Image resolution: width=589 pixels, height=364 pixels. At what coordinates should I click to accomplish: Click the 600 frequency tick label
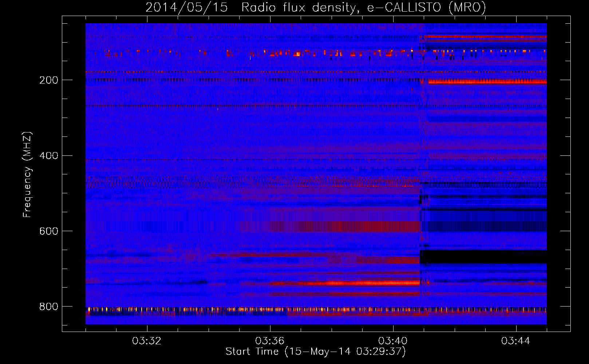click(48, 231)
